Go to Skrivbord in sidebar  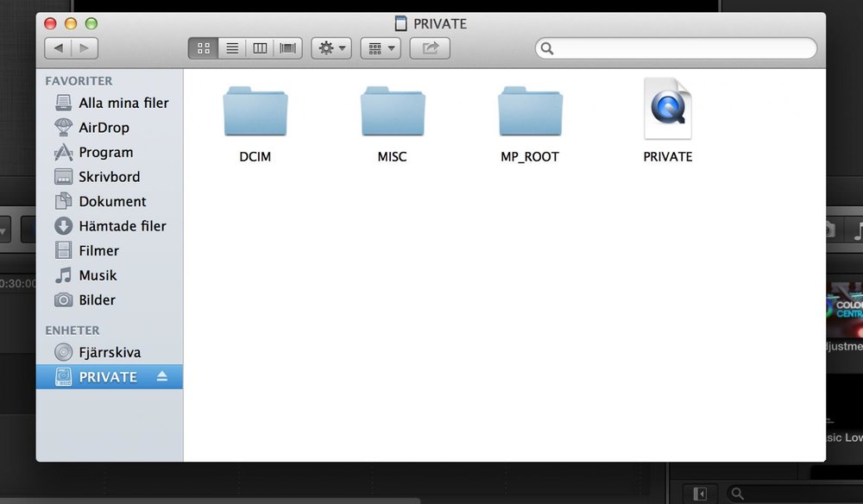pyautogui.click(x=109, y=177)
